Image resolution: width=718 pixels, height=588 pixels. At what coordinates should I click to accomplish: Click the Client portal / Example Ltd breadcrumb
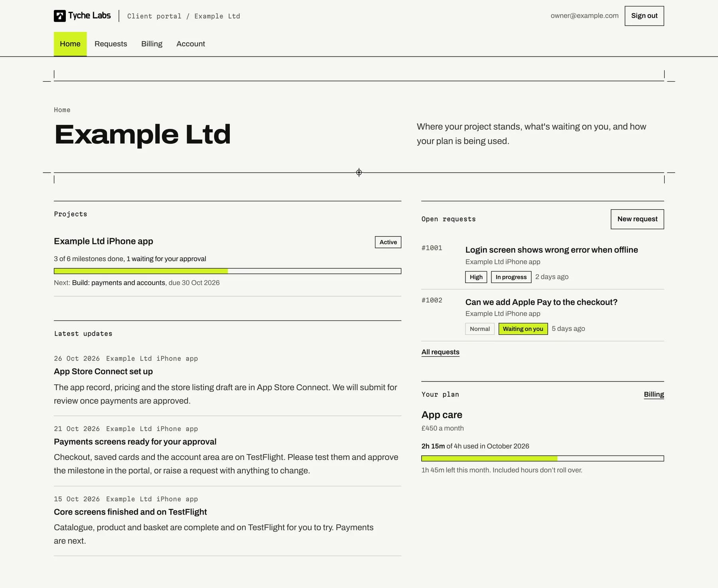tap(183, 16)
